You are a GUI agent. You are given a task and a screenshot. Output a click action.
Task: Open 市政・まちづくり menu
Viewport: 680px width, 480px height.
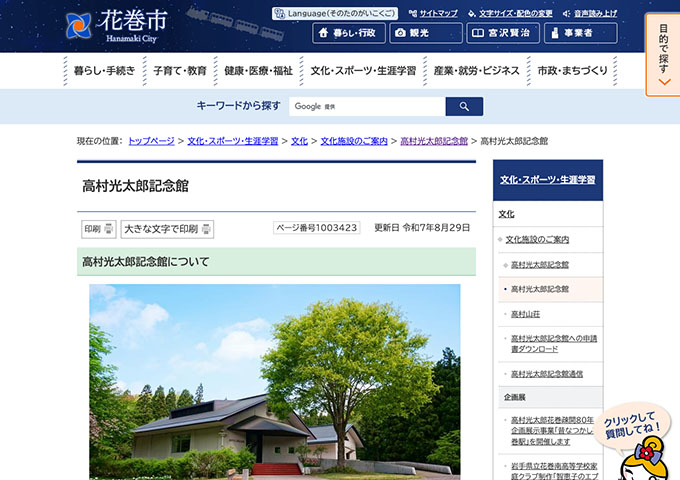click(x=572, y=71)
